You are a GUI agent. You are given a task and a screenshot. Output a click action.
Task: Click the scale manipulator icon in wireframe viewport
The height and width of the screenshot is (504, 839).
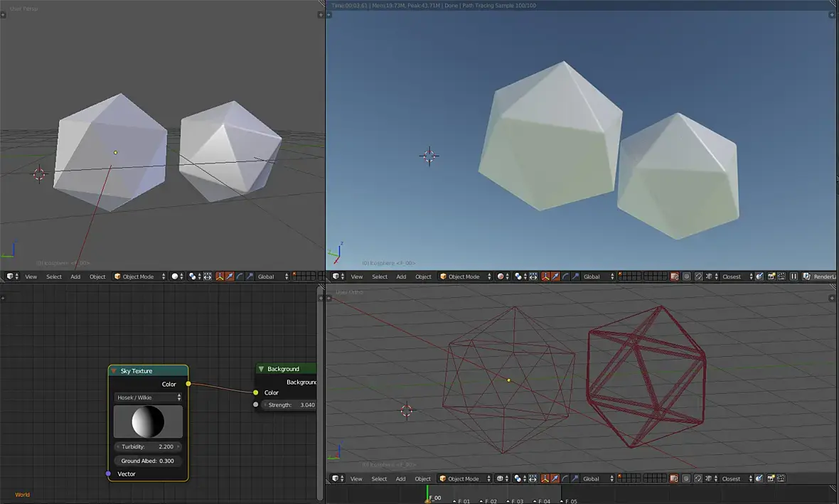point(575,478)
